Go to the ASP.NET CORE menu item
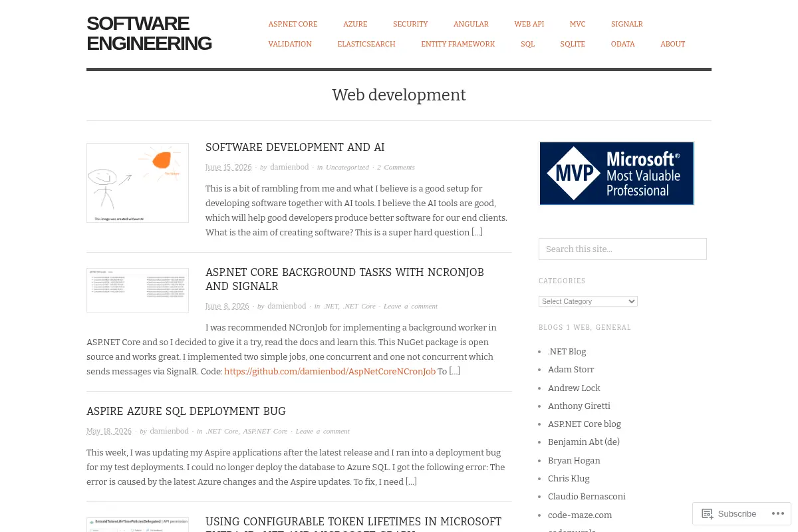This screenshot has height=532, width=798. 293,24
